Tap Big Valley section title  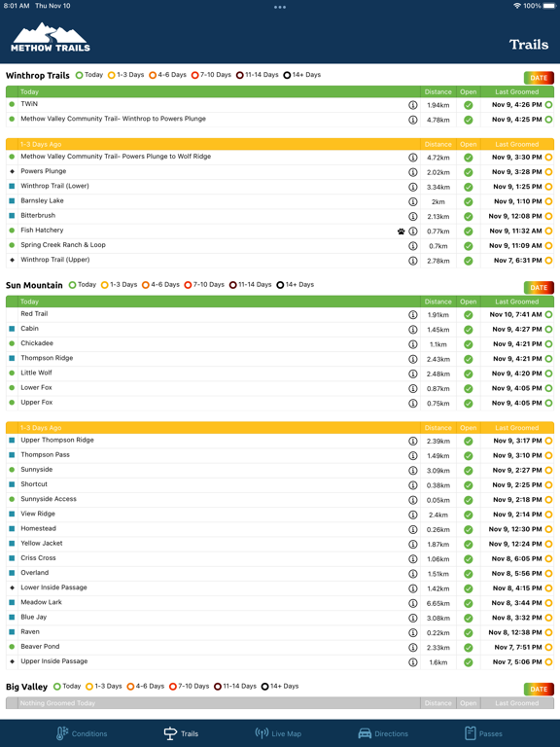(x=26, y=687)
